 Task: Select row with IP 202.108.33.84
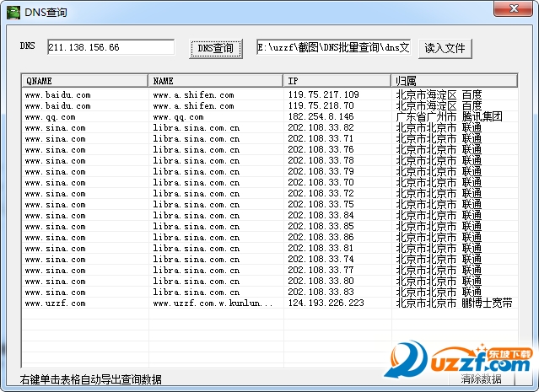(270, 216)
